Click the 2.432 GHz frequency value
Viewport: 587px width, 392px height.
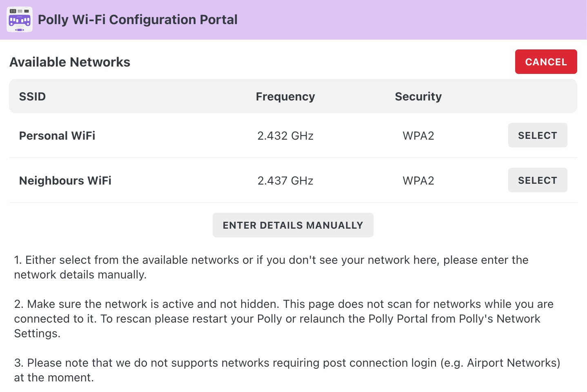[x=285, y=136]
